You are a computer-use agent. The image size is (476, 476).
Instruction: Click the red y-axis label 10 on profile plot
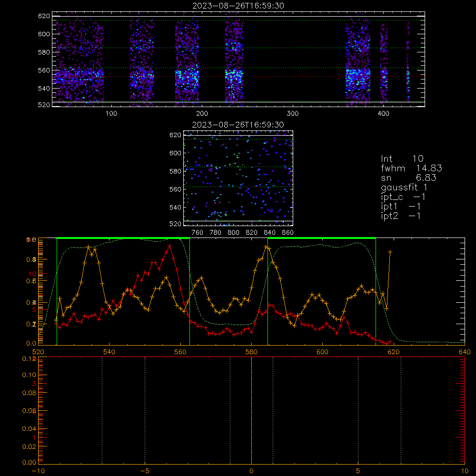32,274
